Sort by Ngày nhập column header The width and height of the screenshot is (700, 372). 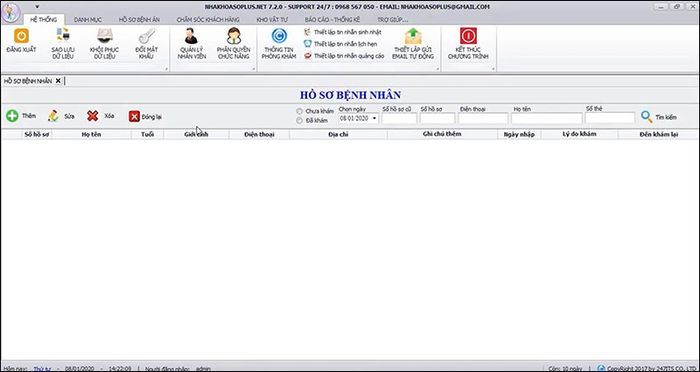pos(519,134)
